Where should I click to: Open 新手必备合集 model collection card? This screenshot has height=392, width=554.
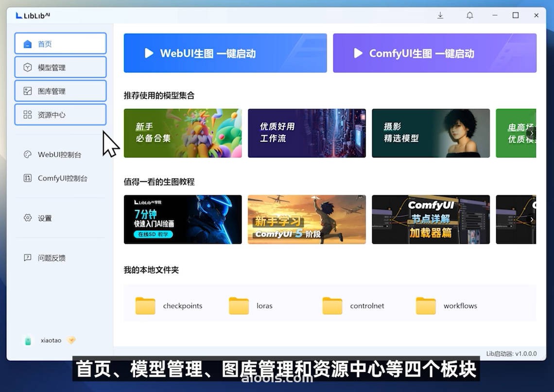(183, 133)
